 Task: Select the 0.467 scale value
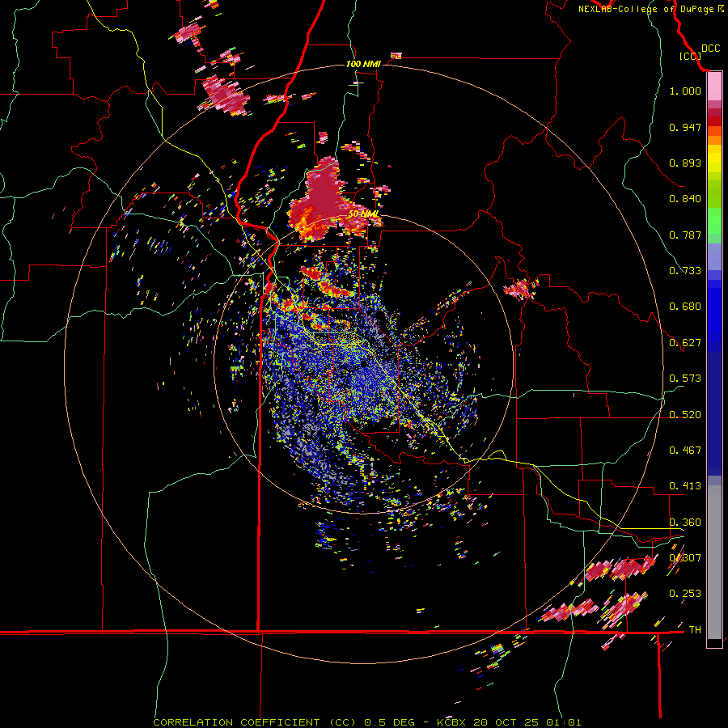(x=685, y=451)
